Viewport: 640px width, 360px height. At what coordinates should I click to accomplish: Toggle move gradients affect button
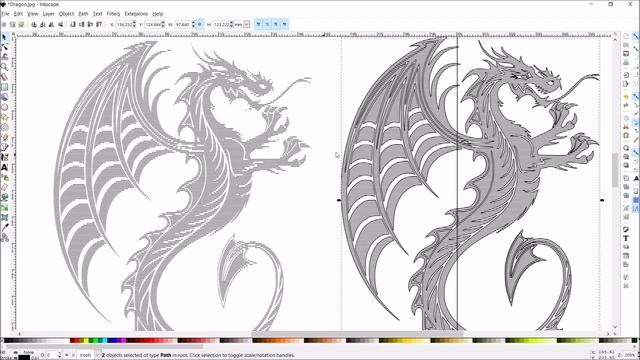tap(276, 24)
